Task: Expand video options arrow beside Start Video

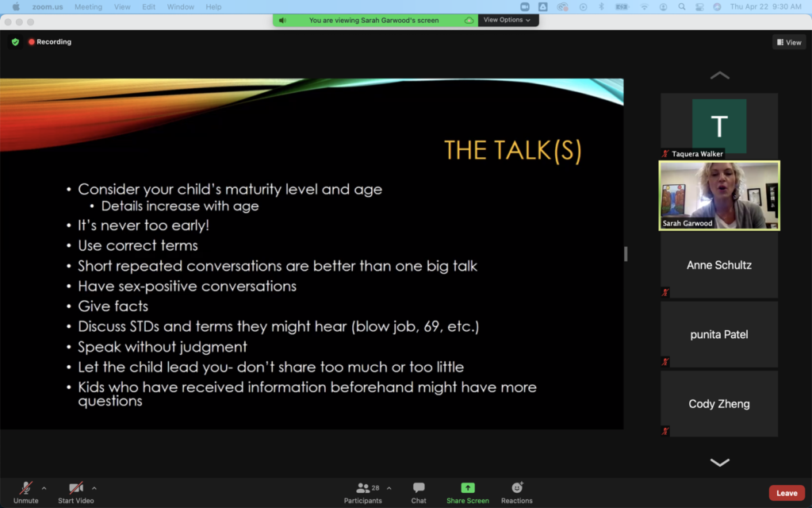Action: tap(94, 488)
